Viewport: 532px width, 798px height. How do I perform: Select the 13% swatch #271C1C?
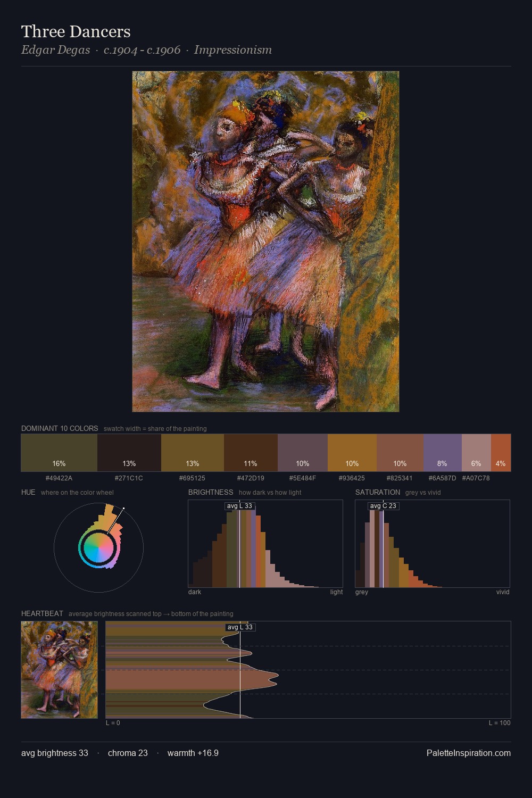[x=129, y=453]
